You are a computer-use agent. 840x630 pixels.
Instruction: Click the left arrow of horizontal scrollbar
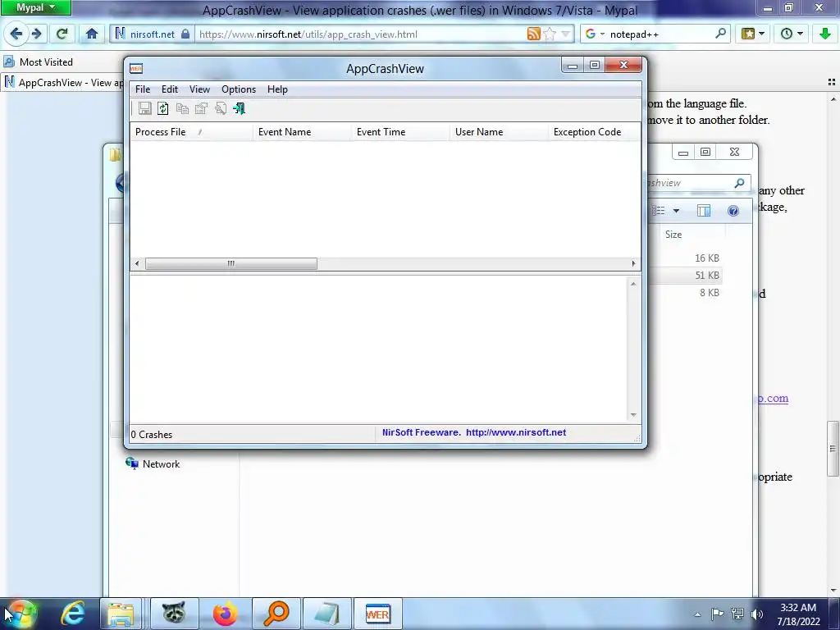tap(137, 263)
